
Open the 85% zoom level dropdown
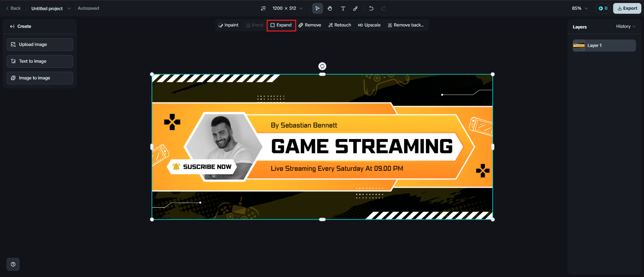(x=580, y=8)
